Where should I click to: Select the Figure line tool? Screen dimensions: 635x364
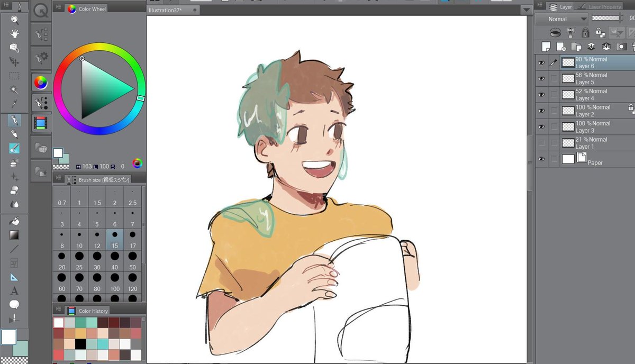tap(14, 249)
